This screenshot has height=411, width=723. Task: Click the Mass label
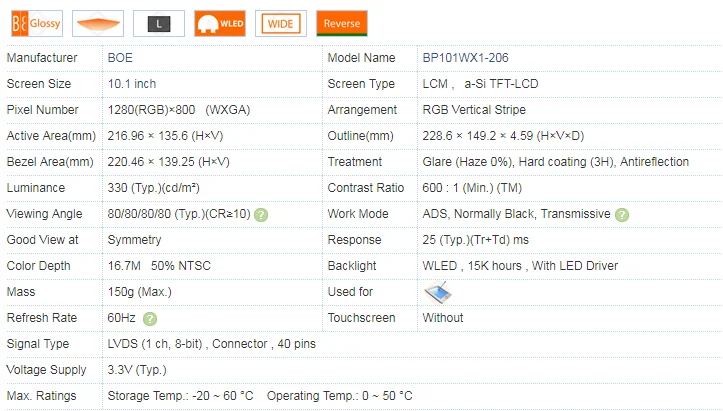coord(21,292)
